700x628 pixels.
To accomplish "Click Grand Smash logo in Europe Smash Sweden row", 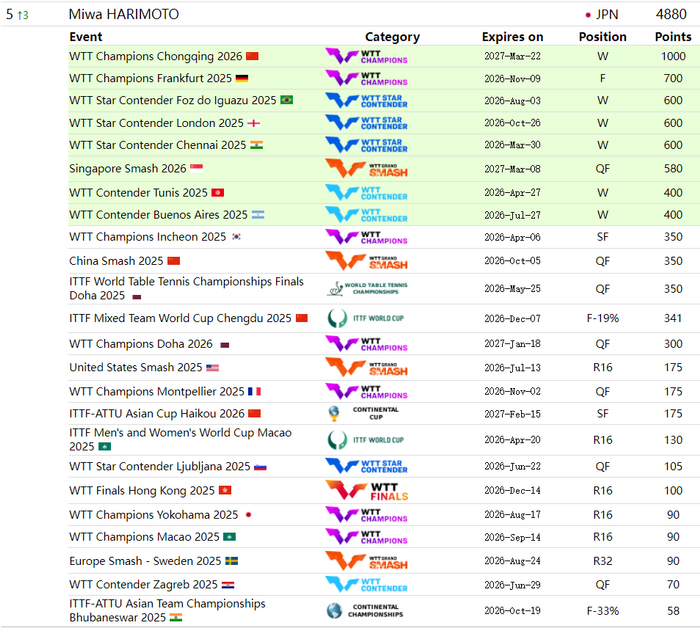I will pyautogui.click(x=366, y=561).
